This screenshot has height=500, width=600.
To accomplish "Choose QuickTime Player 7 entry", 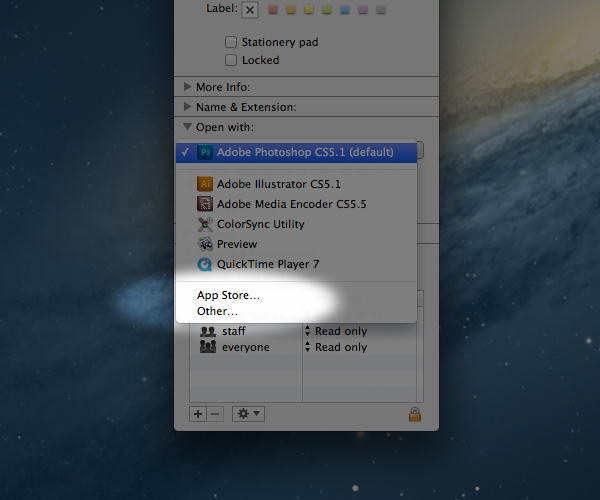I will pos(296,264).
